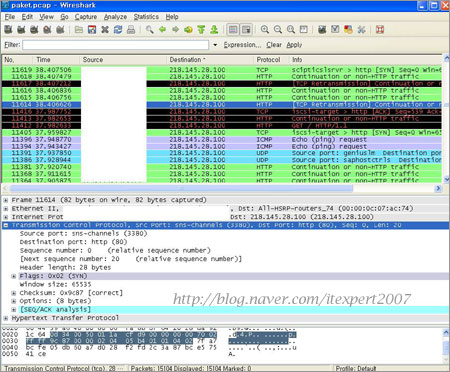450x372 pixels.
Task: Open preferences with tools icon
Action: pyautogui.click(x=361, y=30)
